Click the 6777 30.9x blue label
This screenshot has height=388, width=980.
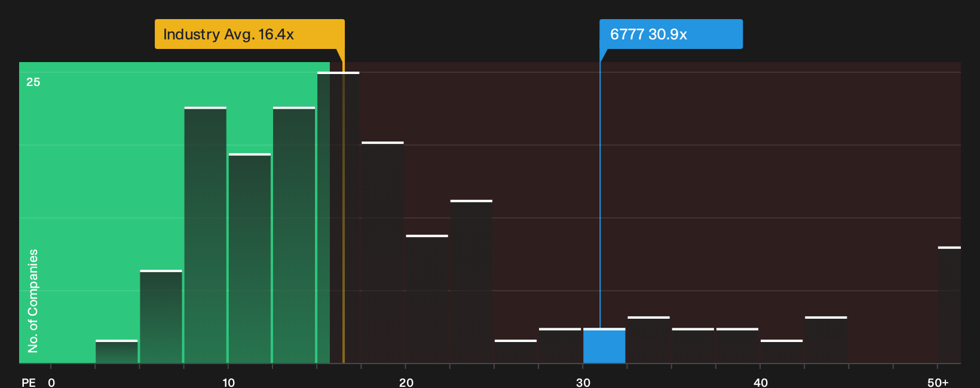pyautogui.click(x=671, y=34)
